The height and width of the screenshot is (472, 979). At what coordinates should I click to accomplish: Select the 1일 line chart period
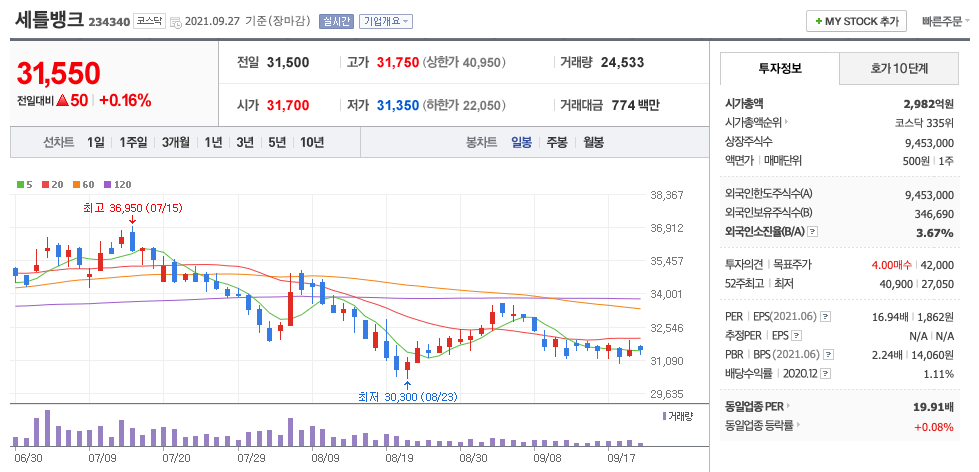coord(96,143)
